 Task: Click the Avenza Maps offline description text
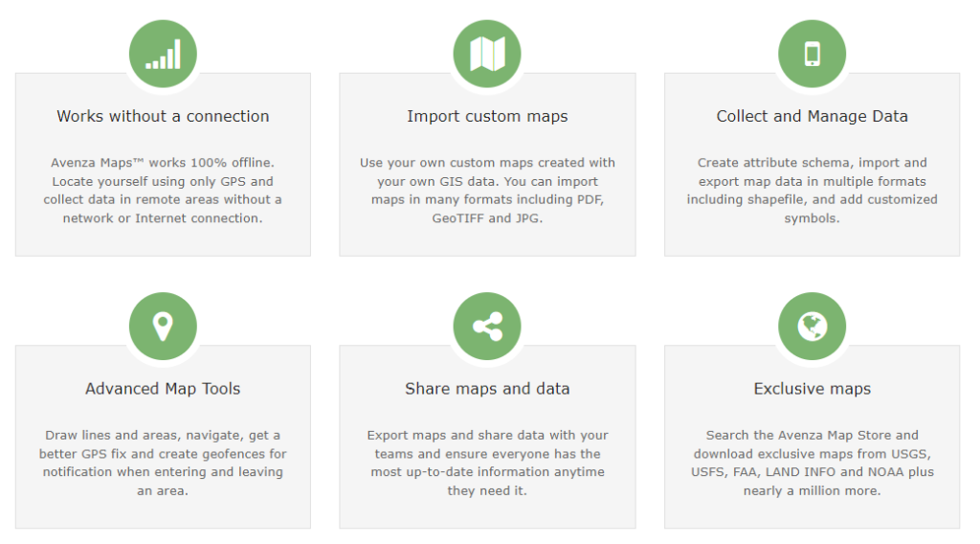[163, 191]
